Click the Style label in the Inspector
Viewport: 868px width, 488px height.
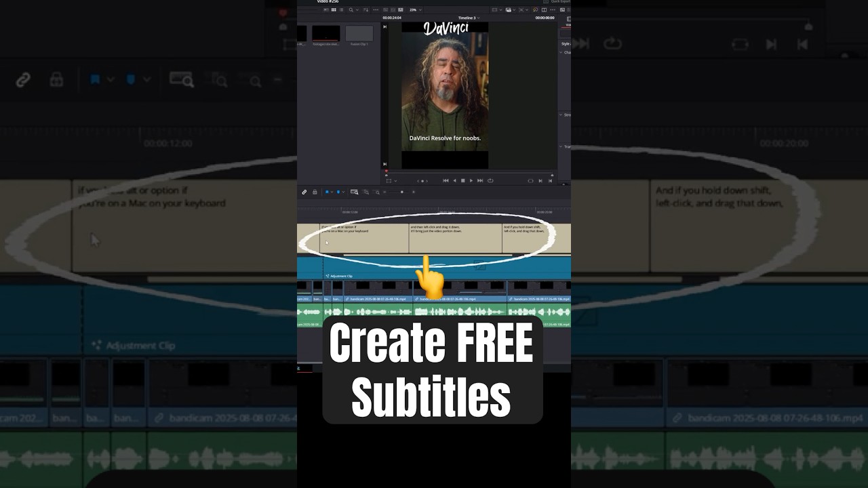click(x=566, y=44)
